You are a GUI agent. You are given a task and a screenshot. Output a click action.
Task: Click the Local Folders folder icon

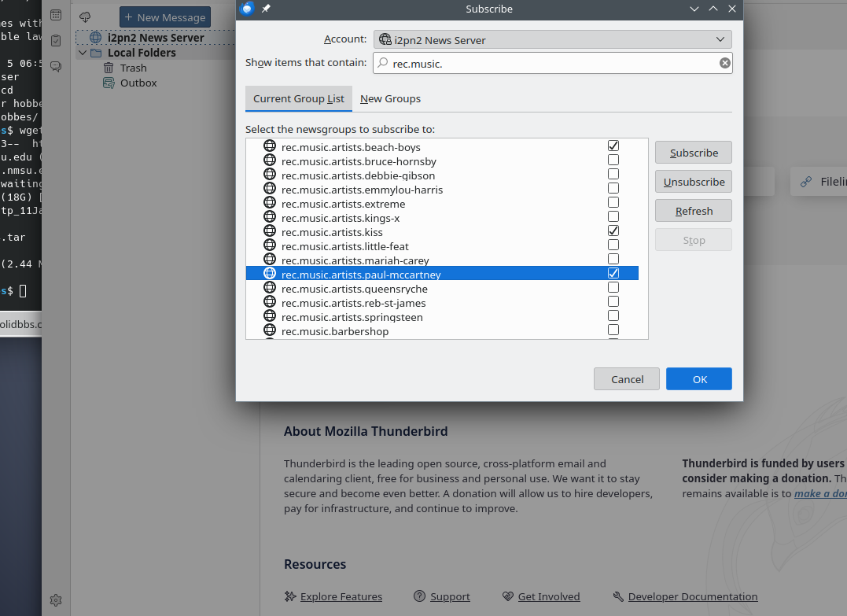pos(96,53)
